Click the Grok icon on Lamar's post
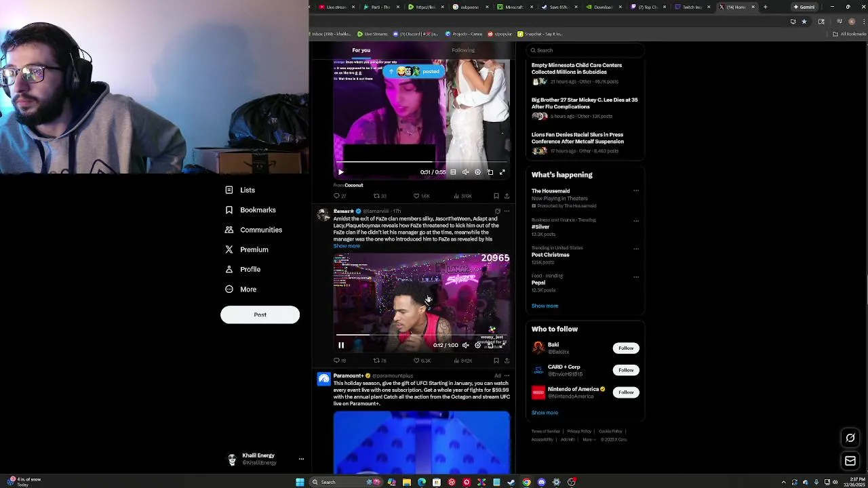Image resolution: width=868 pixels, height=488 pixels. pos(497,211)
